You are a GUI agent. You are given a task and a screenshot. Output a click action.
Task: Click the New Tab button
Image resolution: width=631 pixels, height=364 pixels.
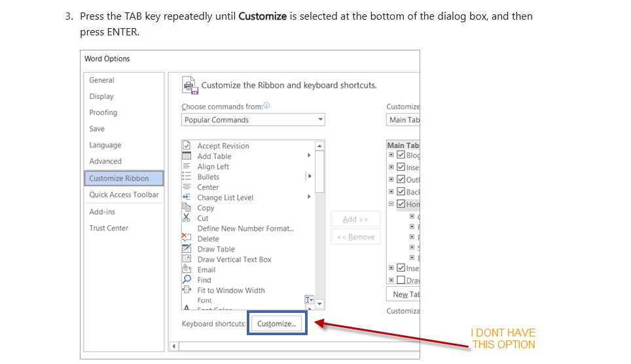[x=403, y=295]
